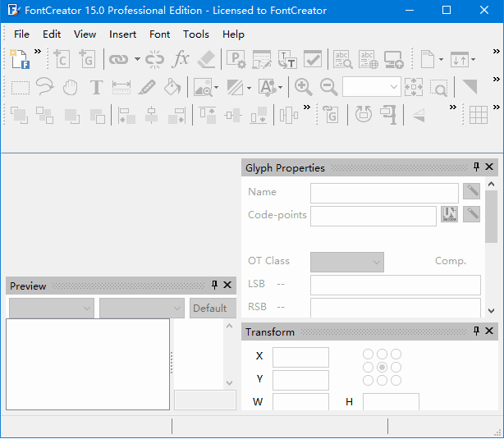Click the glyph Name input field

(x=384, y=193)
